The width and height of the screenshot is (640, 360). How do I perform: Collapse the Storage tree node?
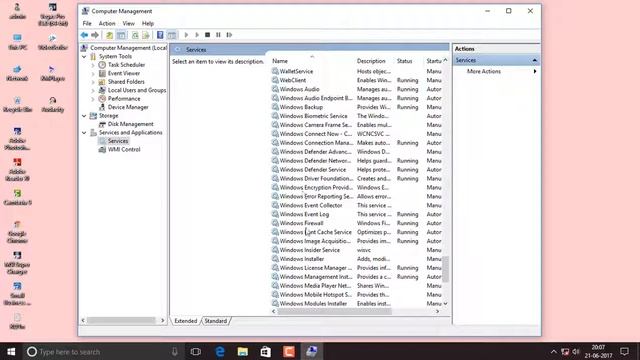pos(84,116)
